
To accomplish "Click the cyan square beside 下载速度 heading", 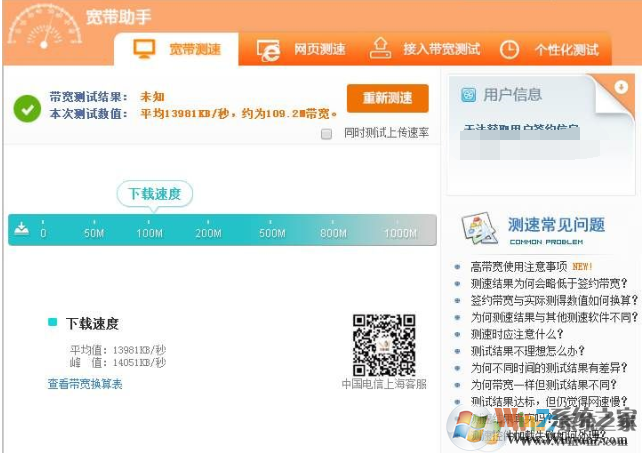I will pyautogui.click(x=53, y=322).
